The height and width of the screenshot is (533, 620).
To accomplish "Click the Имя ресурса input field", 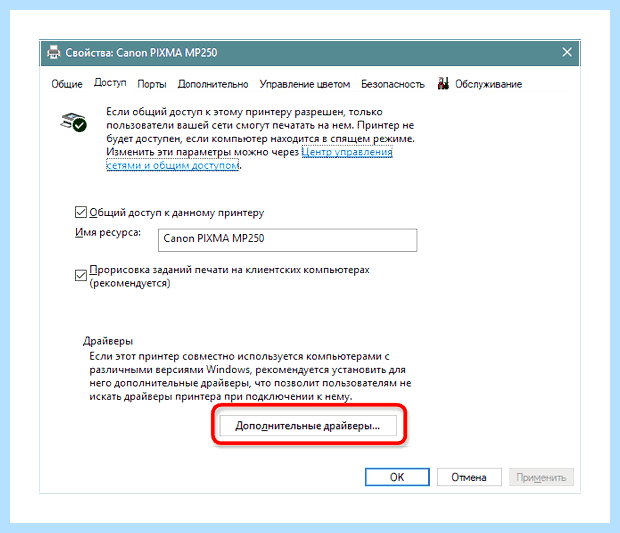I will 287,240.
